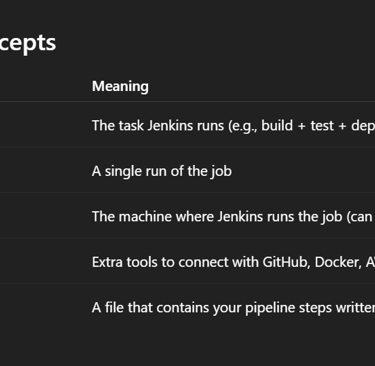Click the word 'test' in the first row
The height and width of the screenshot is (366, 375).
pos(322,126)
